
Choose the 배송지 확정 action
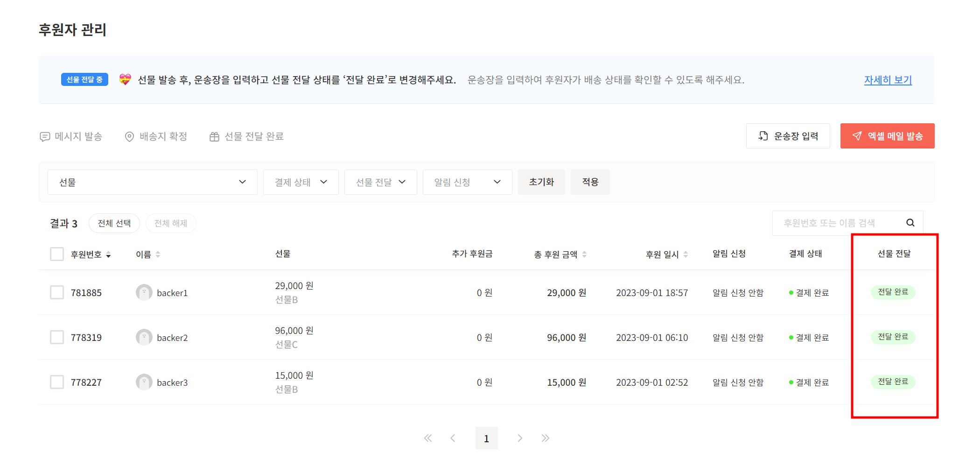(x=156, y=136)
